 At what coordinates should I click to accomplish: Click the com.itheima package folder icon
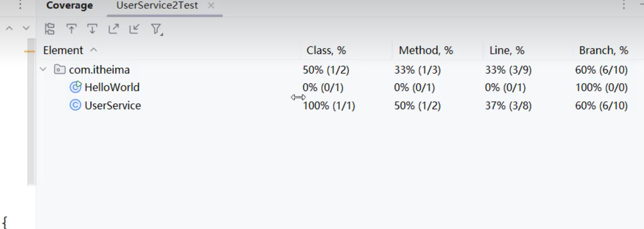(60, 70)
